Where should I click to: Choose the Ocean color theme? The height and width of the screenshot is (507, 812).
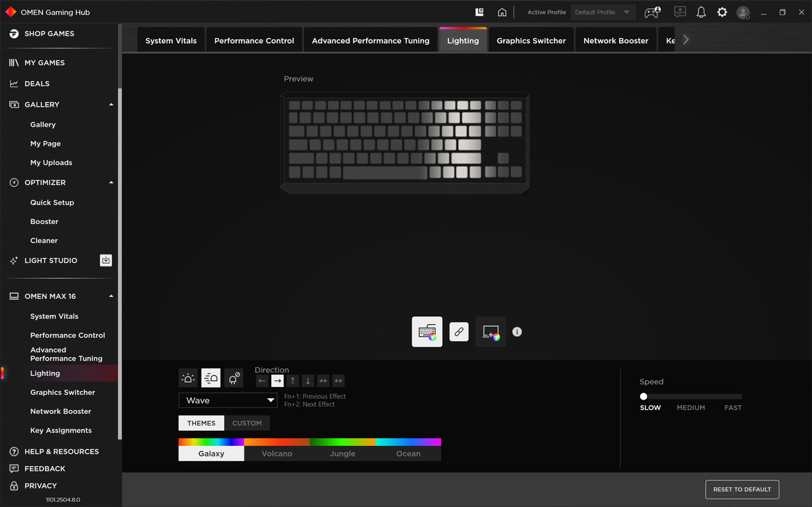click(x=409, y=449)
